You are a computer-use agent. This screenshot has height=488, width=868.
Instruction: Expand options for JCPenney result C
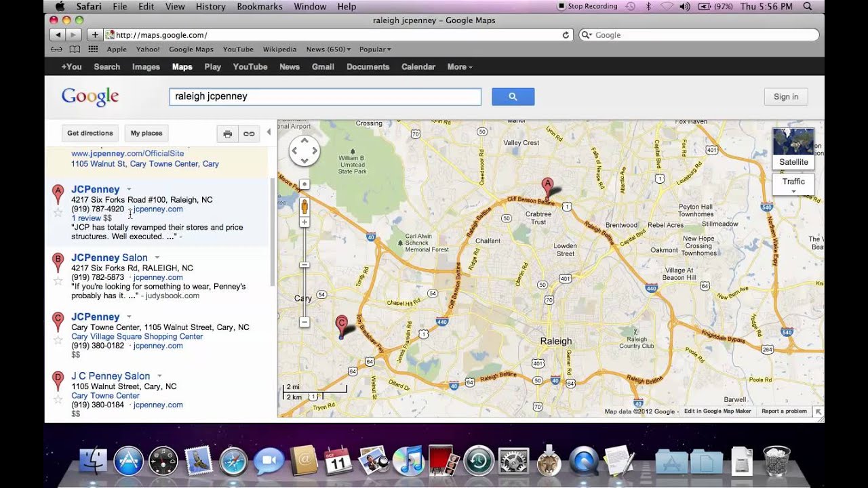tap(129, 317)
